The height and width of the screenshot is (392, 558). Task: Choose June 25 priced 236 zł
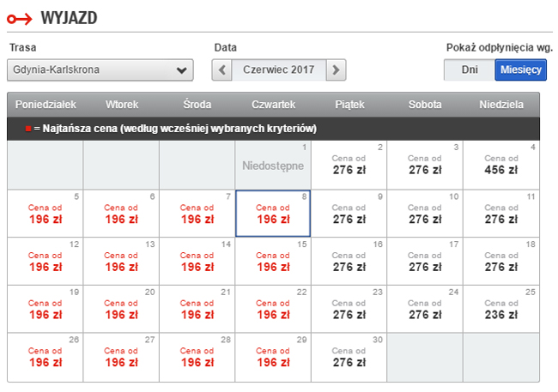[500, 309]
